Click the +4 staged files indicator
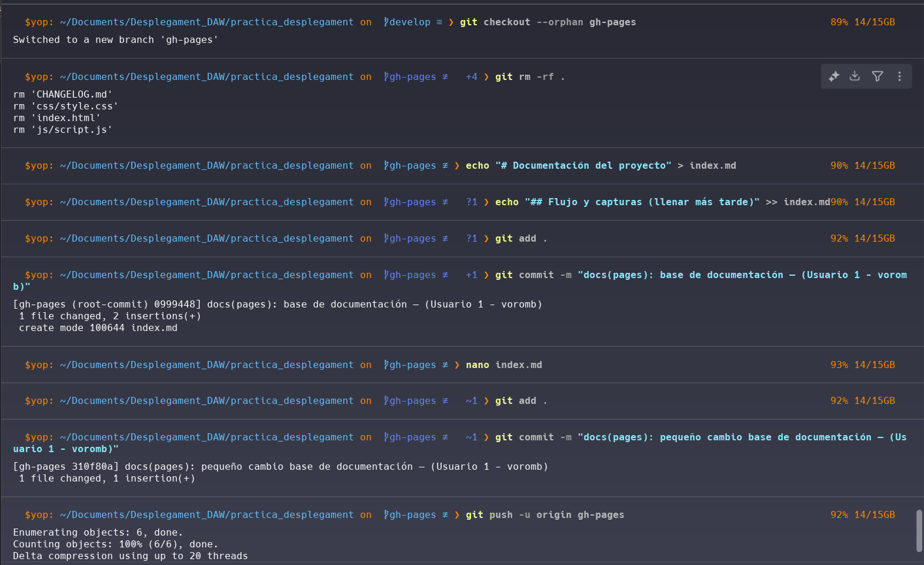924x565 pixels. pos(472,77)
